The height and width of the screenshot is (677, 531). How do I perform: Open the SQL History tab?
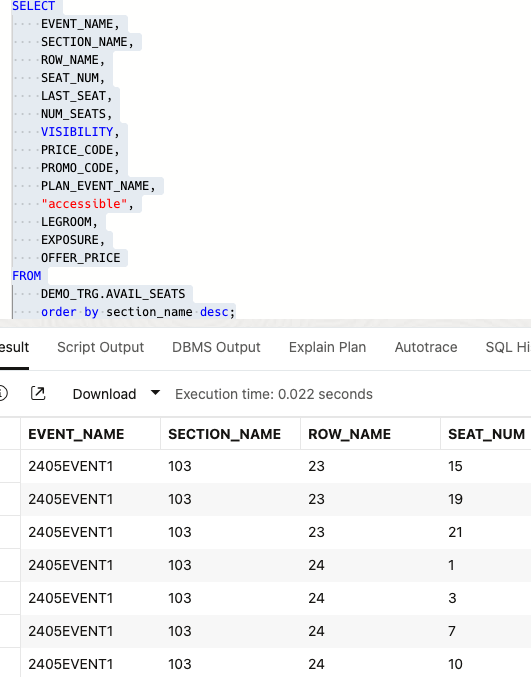click(508, 347)
